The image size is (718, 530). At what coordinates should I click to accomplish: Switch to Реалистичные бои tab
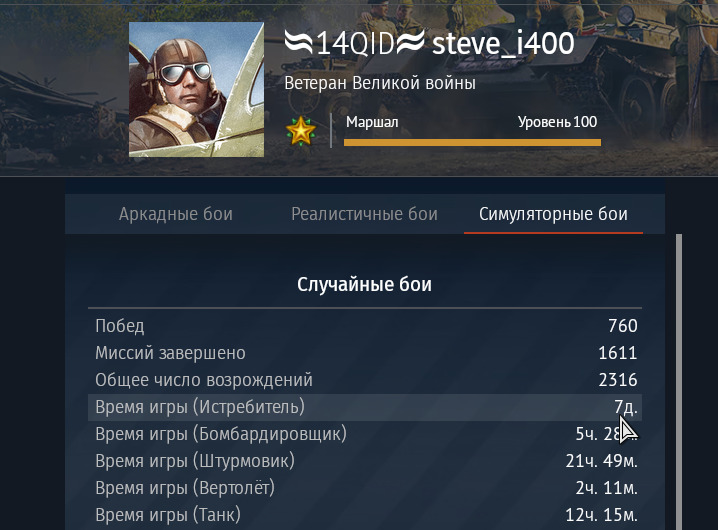click(x=364, y=214)
